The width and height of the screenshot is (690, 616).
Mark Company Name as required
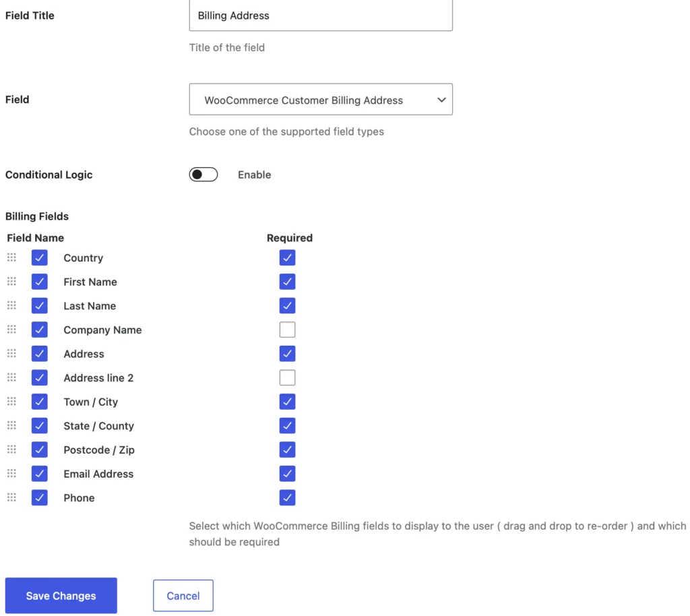click(287, 330)
